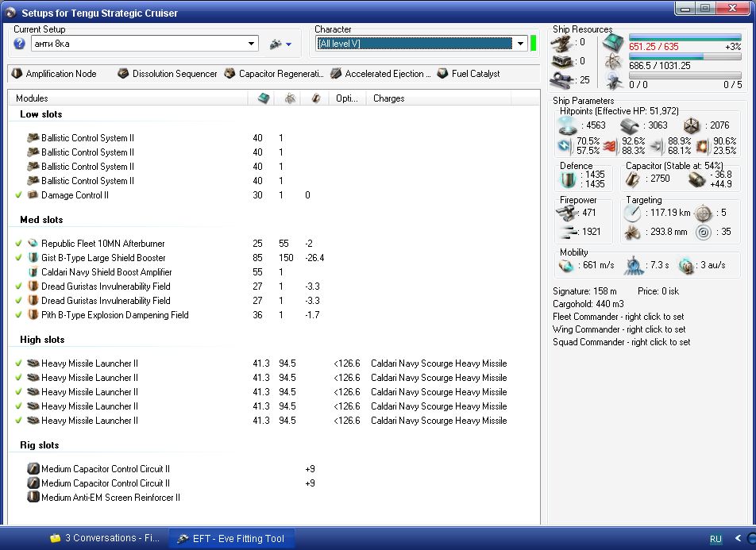Toggle first Heavy Missile Launcher II checkmark
The width and height of the screenshot is (756, 550).
(18, 363)
